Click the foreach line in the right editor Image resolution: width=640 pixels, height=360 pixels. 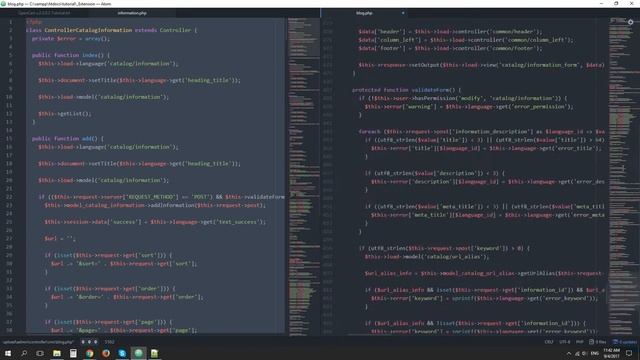click(482, 131)
